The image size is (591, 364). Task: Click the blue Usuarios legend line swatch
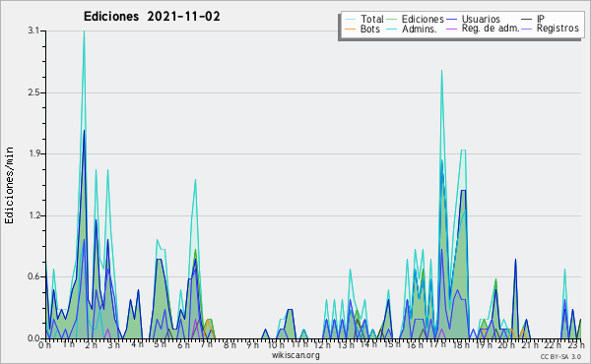point(451,20)
